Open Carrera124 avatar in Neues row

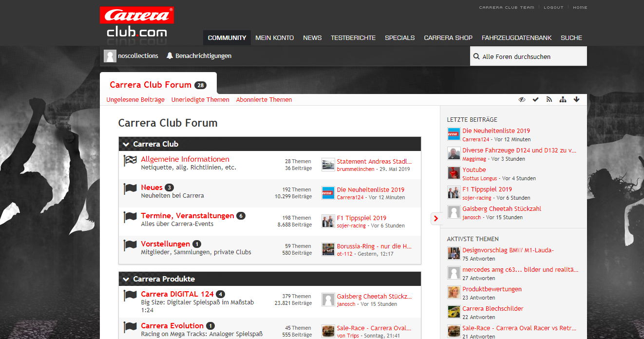pos(328,193)
